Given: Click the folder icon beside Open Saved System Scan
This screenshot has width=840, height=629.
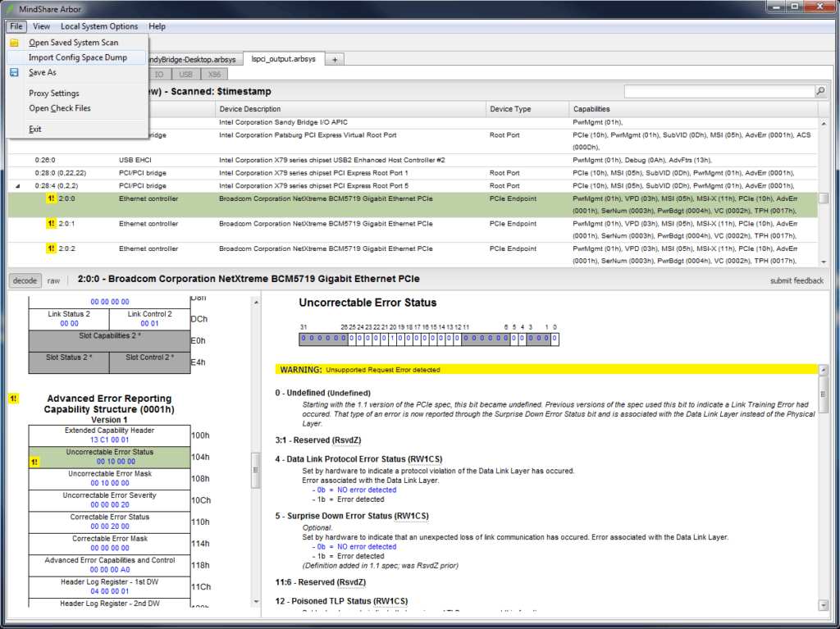Looking at the screenshot, I should pos(14,43).
